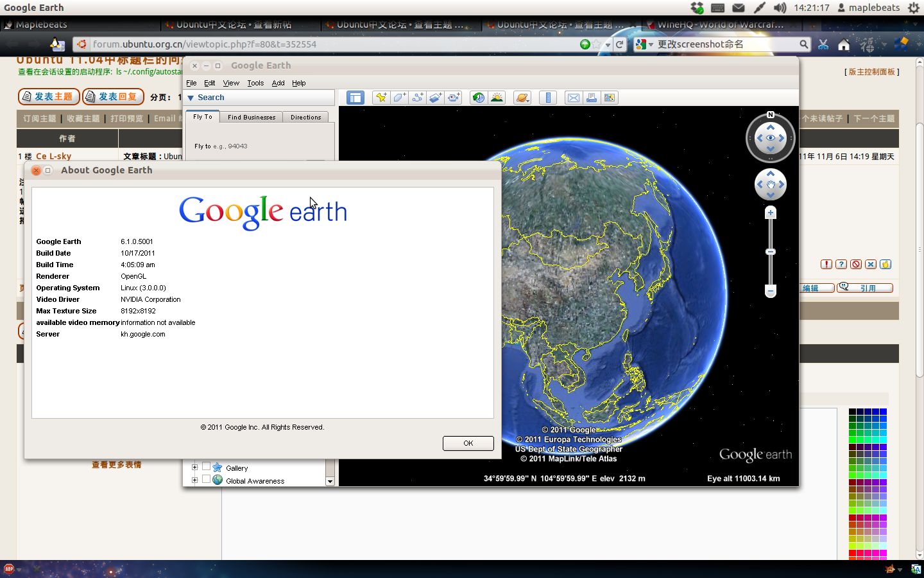This screenshot has height=578, width=924.
Task: Click the forum 发表主题 new topic button
Action: 49,96
